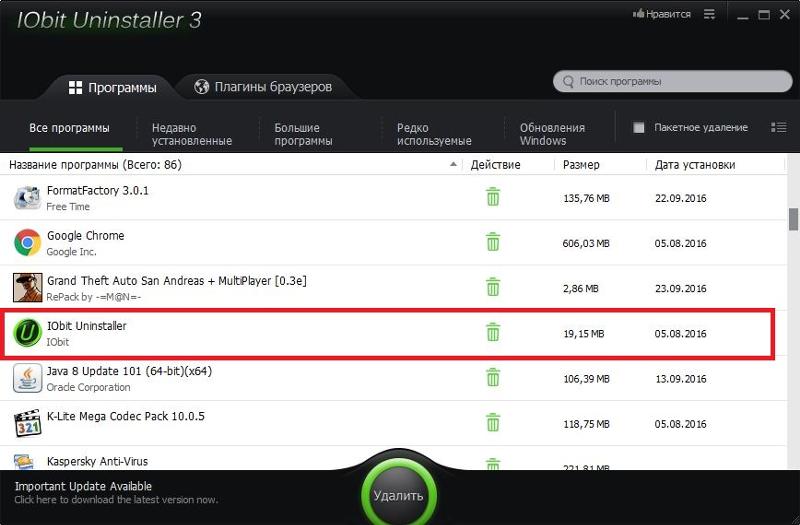Select the GTA San Andreas program icon
The image size is (800, 525).
(x=28, y=287)
